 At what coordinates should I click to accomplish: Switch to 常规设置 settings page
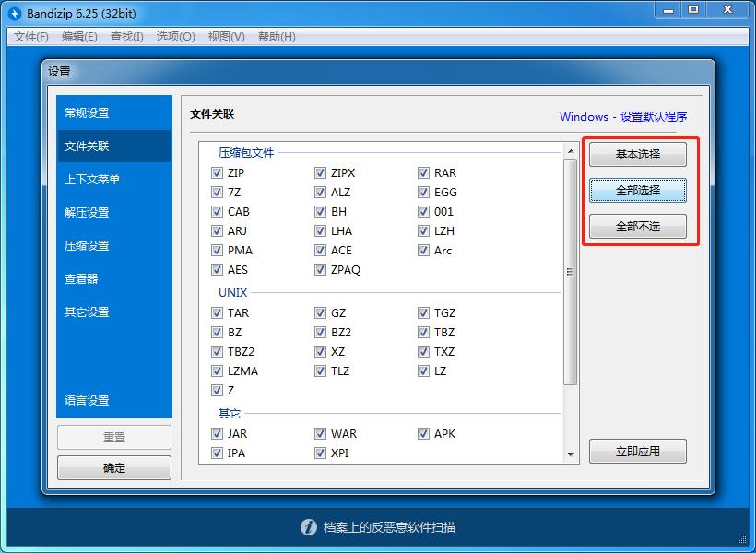point(114,112)
